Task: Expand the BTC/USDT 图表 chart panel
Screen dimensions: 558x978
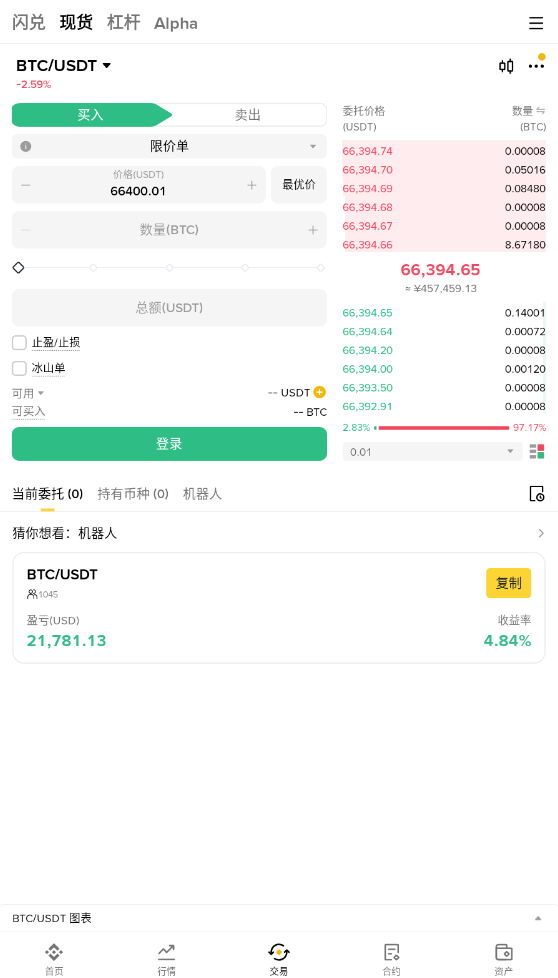Action: 279,918
